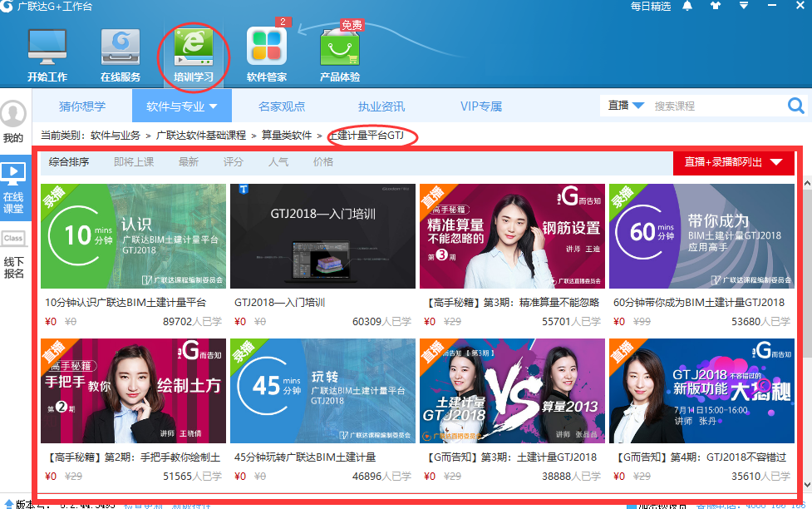Sort courses by 综合排序
This screenshot has height=509, width=812.
69,161
